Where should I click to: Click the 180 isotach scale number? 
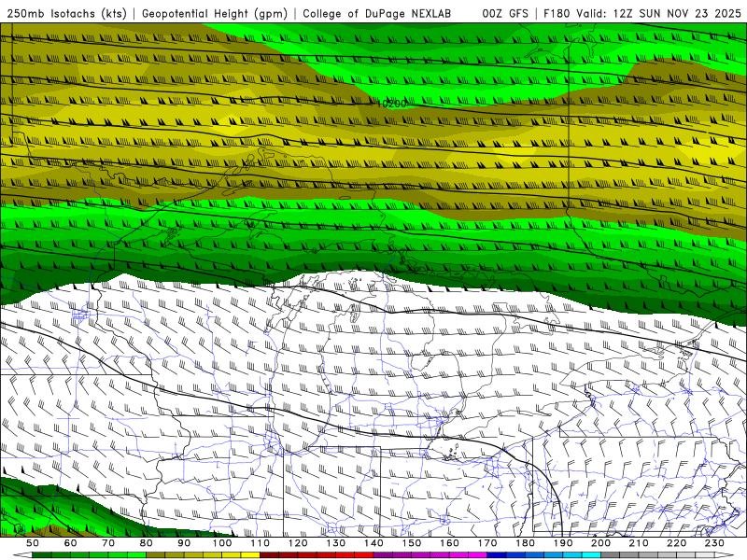525,543
